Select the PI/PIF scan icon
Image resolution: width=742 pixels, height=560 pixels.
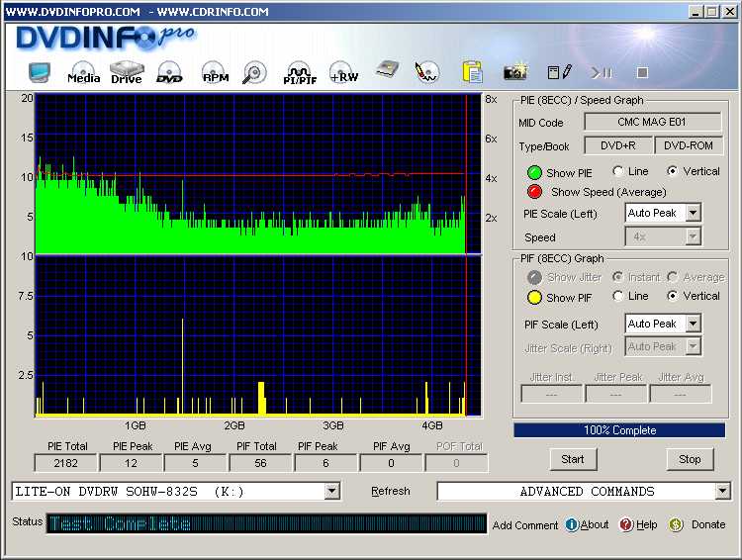pos(298,73)
